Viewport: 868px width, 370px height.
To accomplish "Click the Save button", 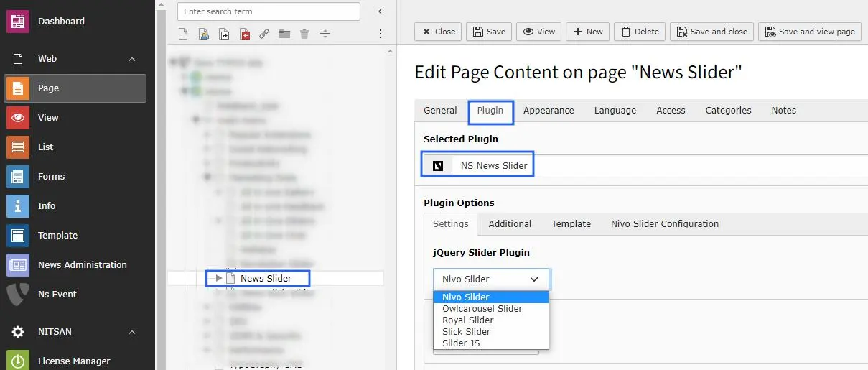I will point(489,32).
